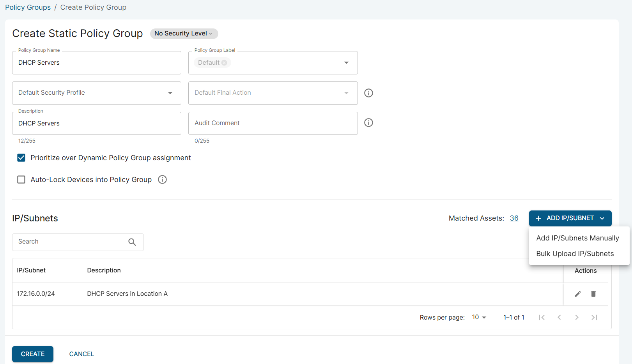Click the edit pencil icon for 172.16.0.0/24
632x364 pixels.
point(577,294)
